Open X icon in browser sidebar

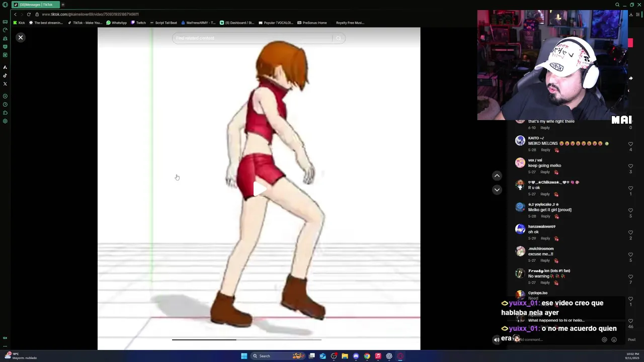[x=5, y=83]
